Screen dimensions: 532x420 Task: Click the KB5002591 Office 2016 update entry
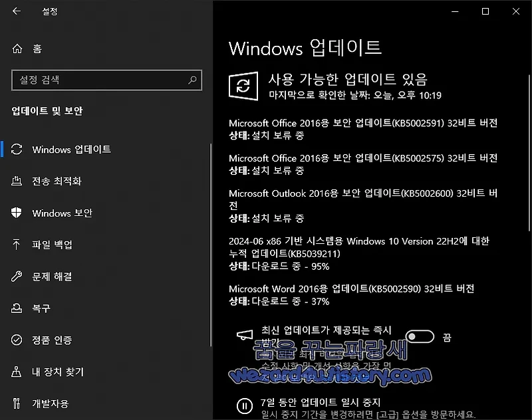363,129
